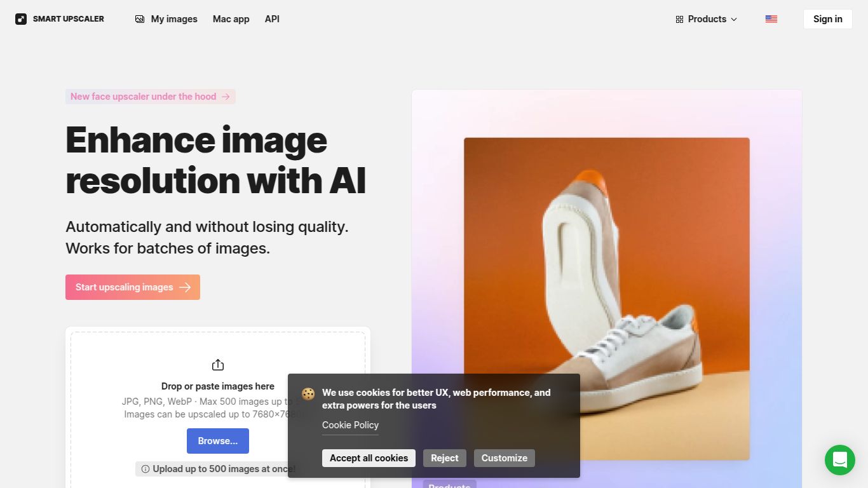Click Start upscaling images button
Image resolution: width=868 pixels, height=488 pixels.
133,287
